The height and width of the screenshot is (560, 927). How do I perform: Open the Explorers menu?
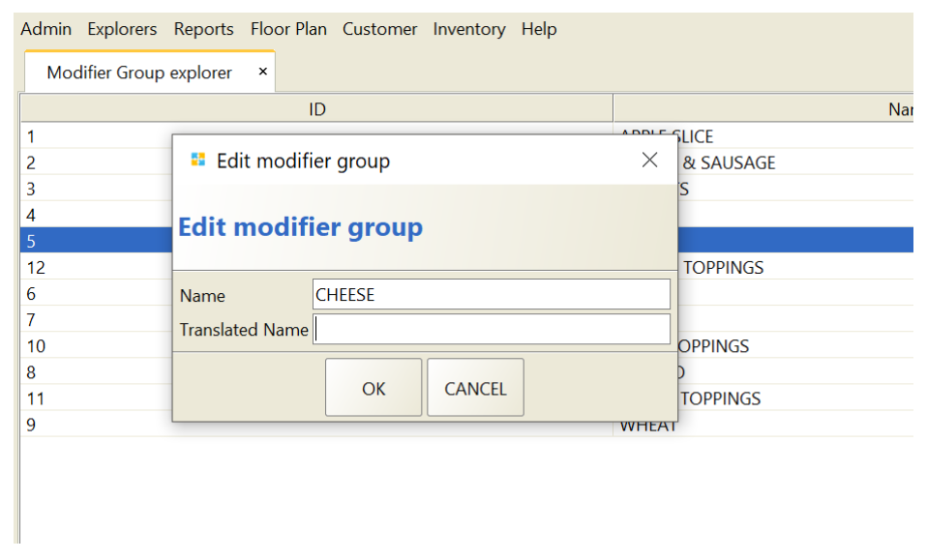(122, 29)
